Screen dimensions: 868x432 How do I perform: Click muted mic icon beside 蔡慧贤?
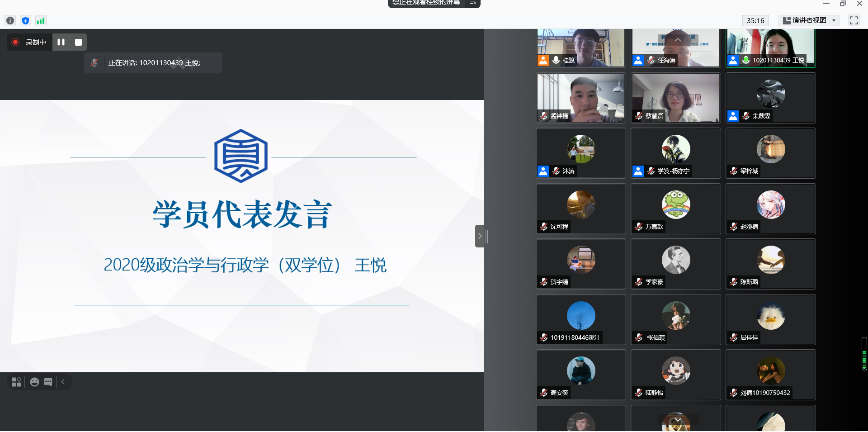(639, 116)
